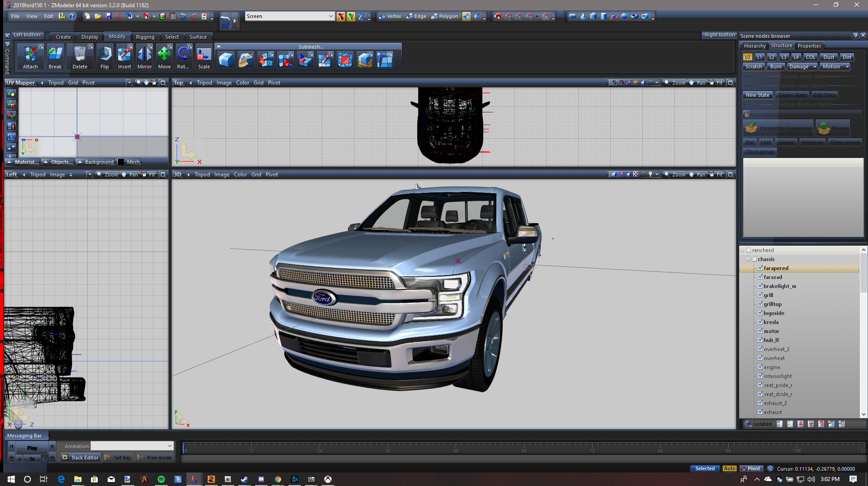Screen dimensions: 868x486
Task: Choose the Mirror tool
Action: pyautogui.click(x=144, y=57)
